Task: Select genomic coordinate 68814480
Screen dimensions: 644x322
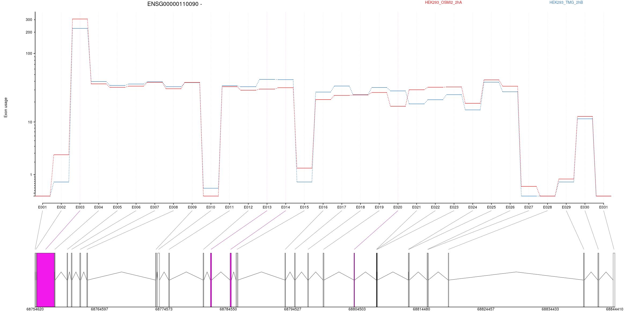Action: coord(421,309)
